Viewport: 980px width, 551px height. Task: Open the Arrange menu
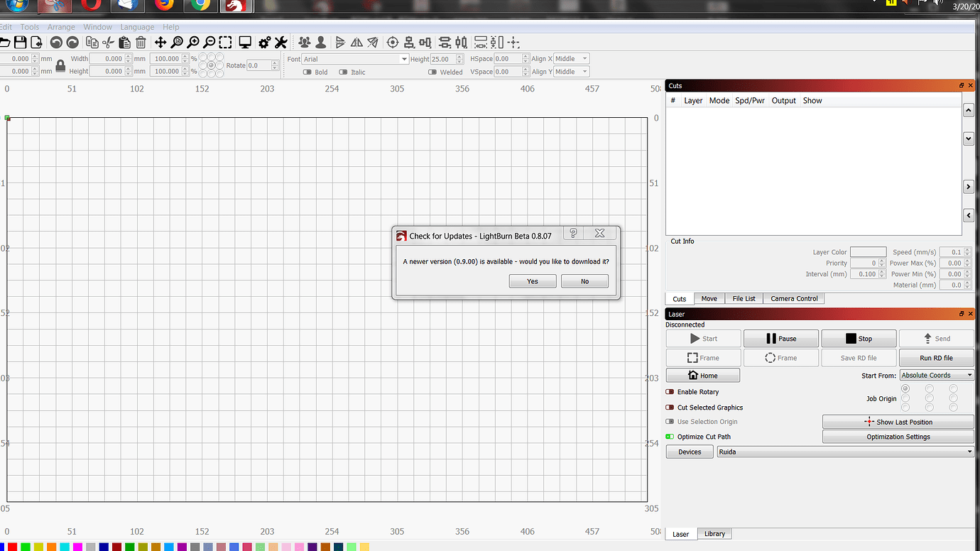point(61,27)
